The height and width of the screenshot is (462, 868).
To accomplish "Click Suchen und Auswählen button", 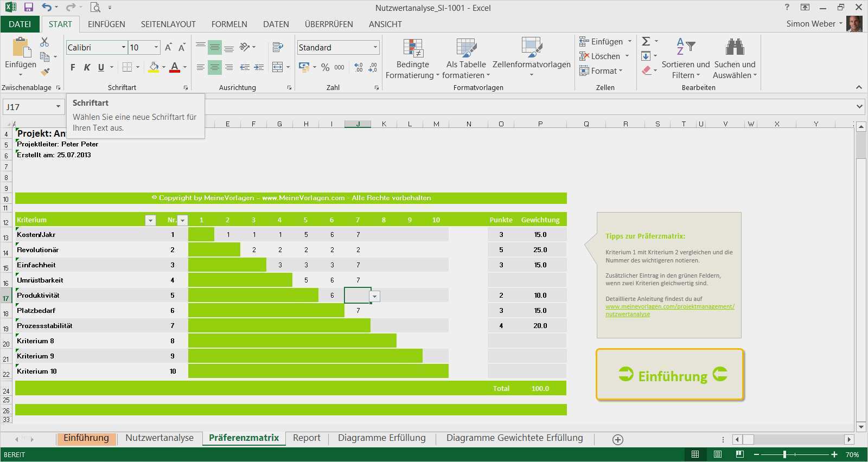I will (735, 59).
